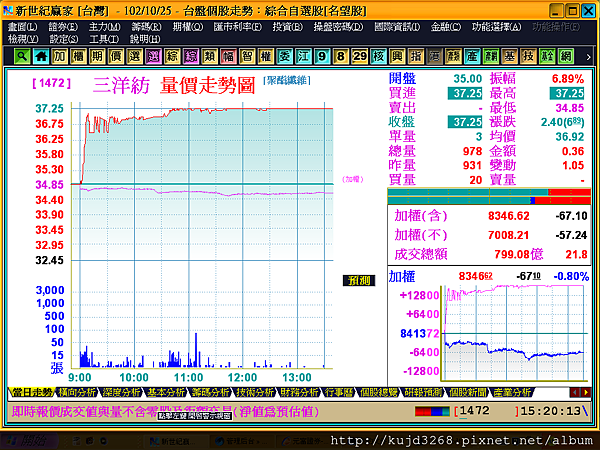Viewport: 600px width, 450px height.
Task: Switch to the 行事曆 tab
Action: (x=339, y=392)
